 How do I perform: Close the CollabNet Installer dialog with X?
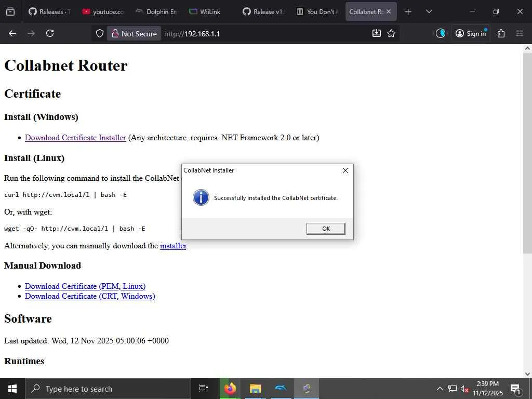[x=345, y=170]
